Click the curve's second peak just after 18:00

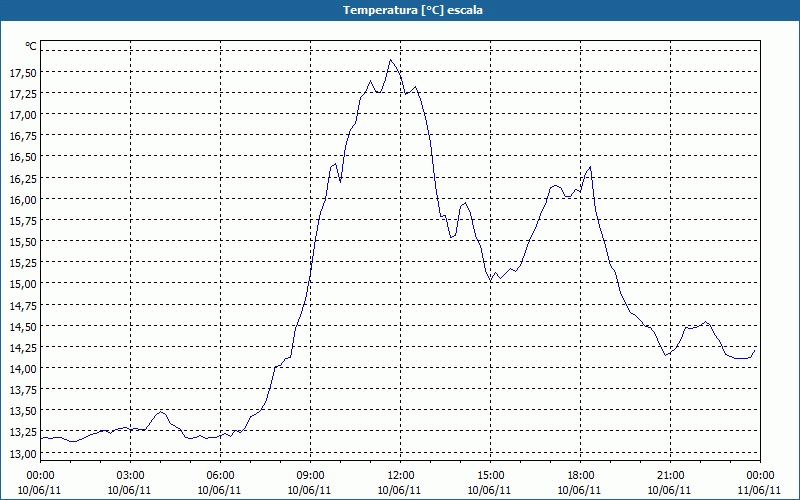591,167
